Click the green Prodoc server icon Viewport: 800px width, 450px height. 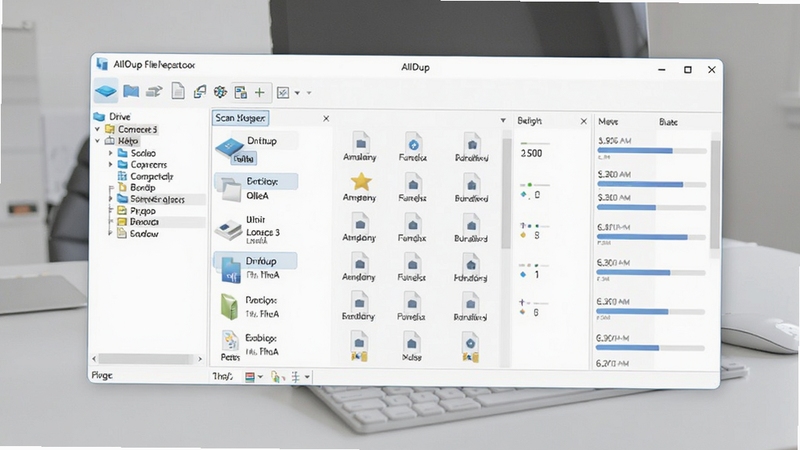(x=229, y=307)
